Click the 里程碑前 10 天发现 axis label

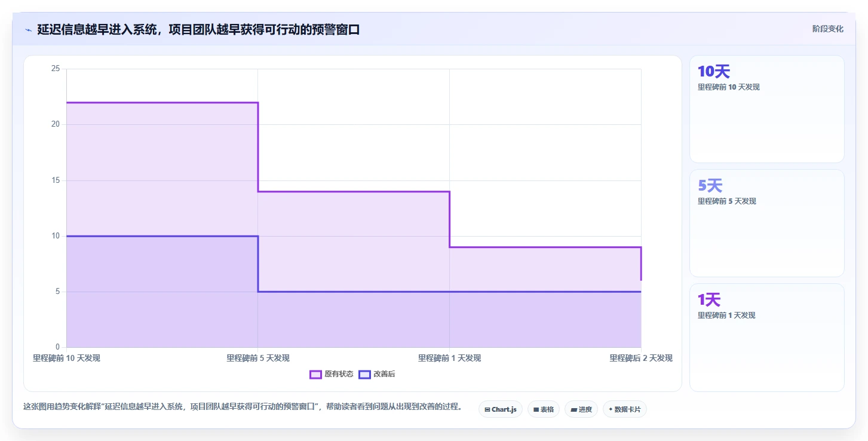click(66, 358)
